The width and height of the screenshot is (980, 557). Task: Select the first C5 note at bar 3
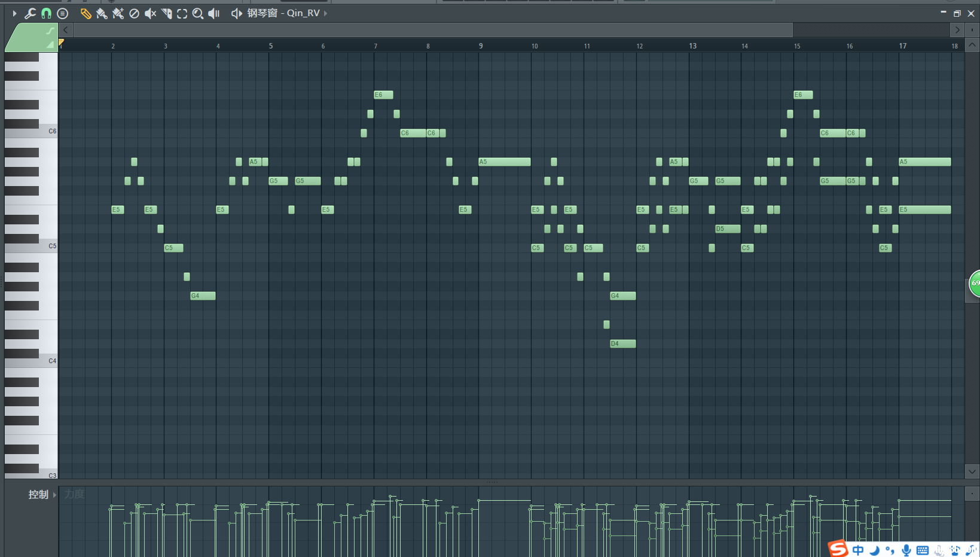[x=173, y=248]
